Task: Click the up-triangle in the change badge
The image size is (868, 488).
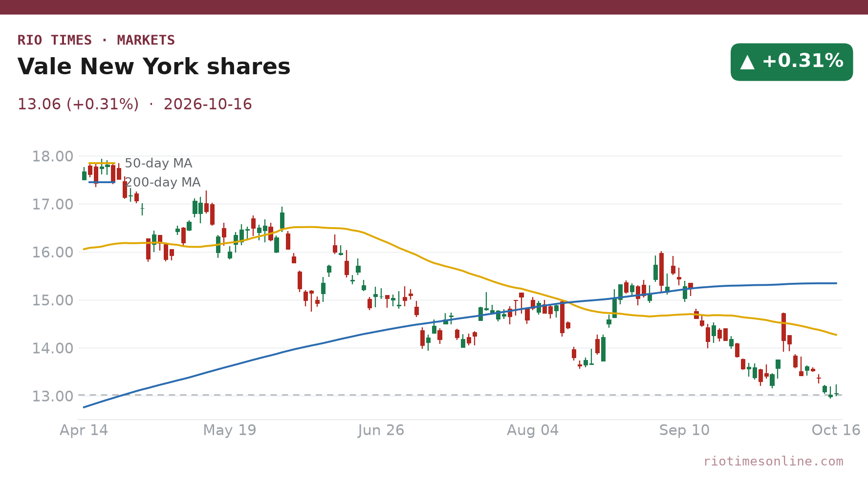Action: (x=747, y=62)
